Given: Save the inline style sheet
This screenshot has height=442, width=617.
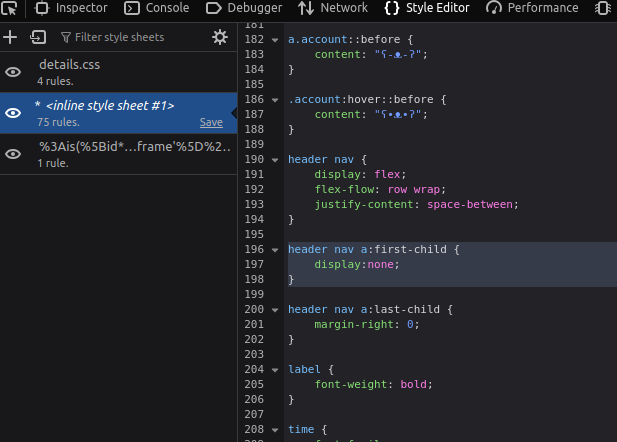Looking at the screenshot, I should (x=211, y=122).
